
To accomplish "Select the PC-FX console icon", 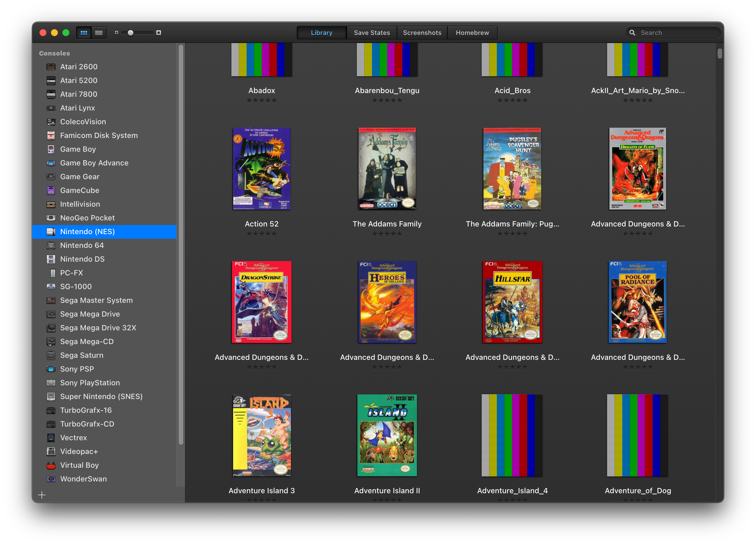I will click(x=53, y=273).
